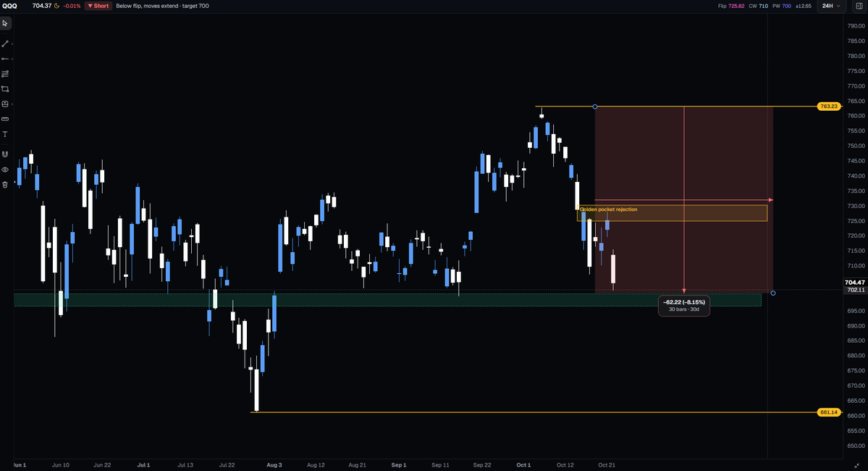Screen dimensions: 868x471
Task: Click the PW 700 level
Action: point(782,6)
